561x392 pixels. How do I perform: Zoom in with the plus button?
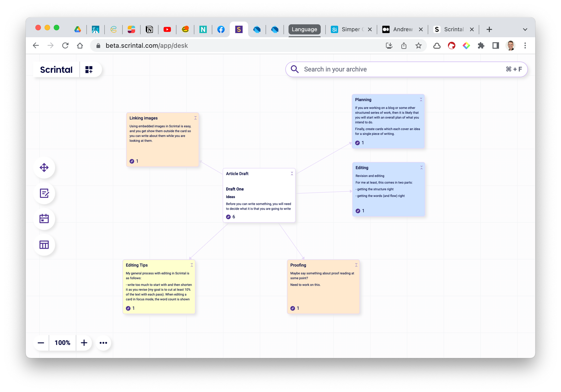pos(84,343)
